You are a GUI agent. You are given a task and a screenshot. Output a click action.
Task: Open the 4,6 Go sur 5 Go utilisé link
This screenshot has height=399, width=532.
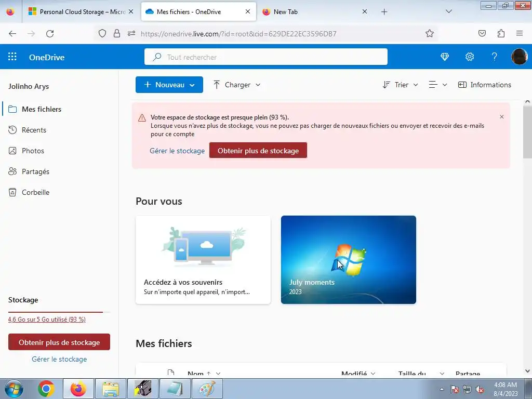[47, 320]
